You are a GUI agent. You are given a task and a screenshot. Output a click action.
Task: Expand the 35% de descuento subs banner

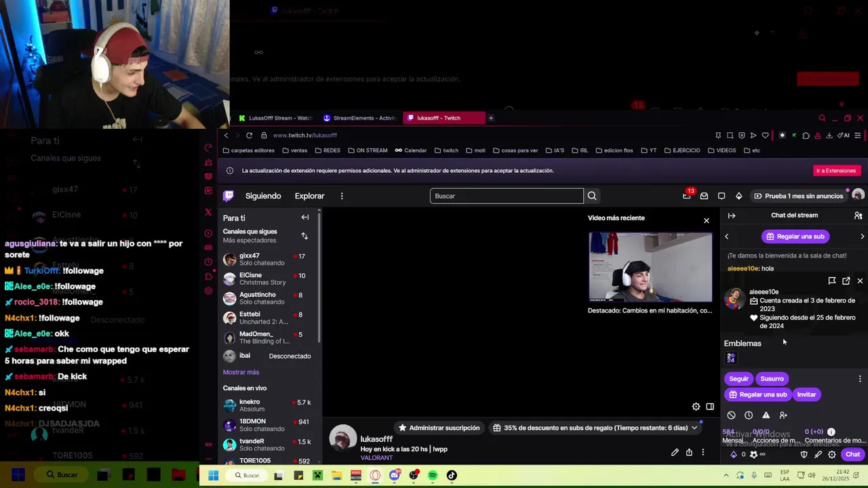[597, 428]
